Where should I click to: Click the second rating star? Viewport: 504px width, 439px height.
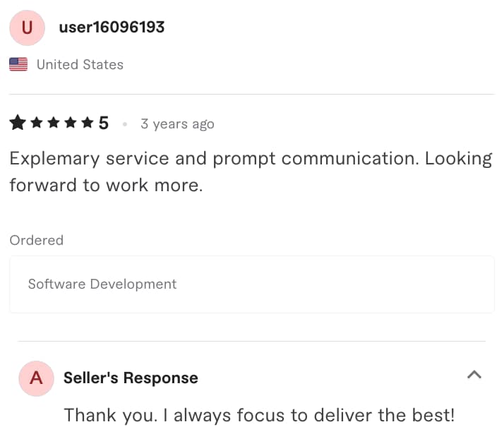point(35,124)
